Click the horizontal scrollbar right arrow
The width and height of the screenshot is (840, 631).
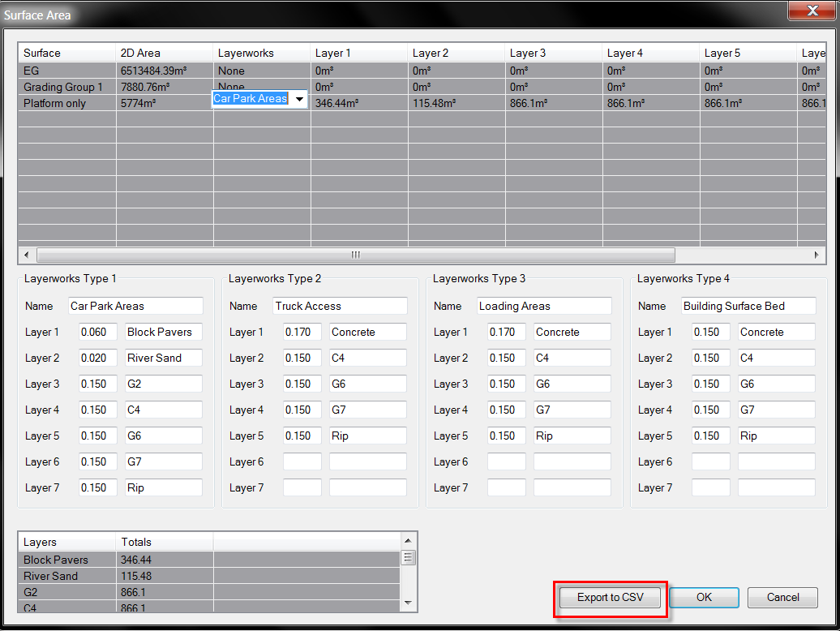tap(816, 255)
